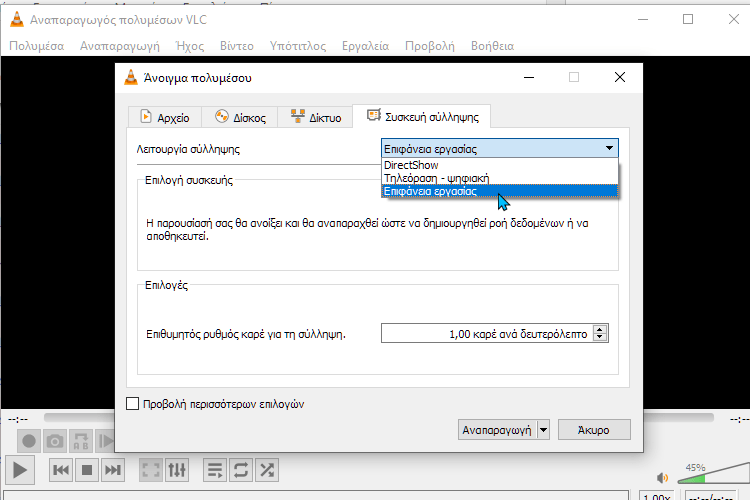Click the Αναπαραγωγή button in dialog
Viewport: 750px width, 500px height.
(x=497, y=430)
